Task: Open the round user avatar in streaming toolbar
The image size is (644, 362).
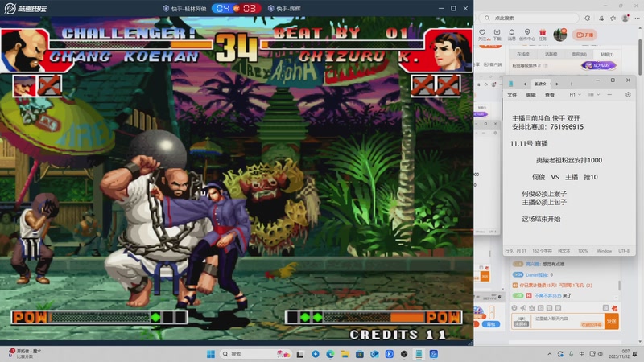Action: [x=559, y=35]
